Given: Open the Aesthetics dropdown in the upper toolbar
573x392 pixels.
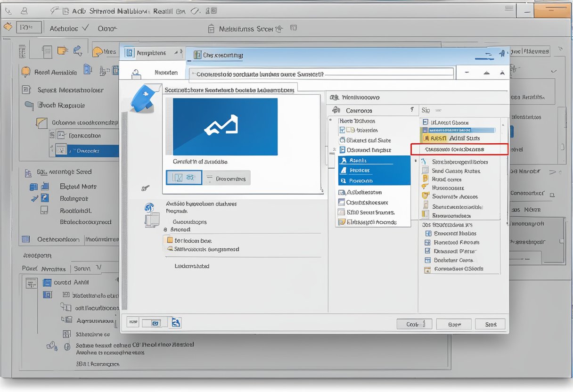Looking at the screenshot, I should tap(69, 28).
